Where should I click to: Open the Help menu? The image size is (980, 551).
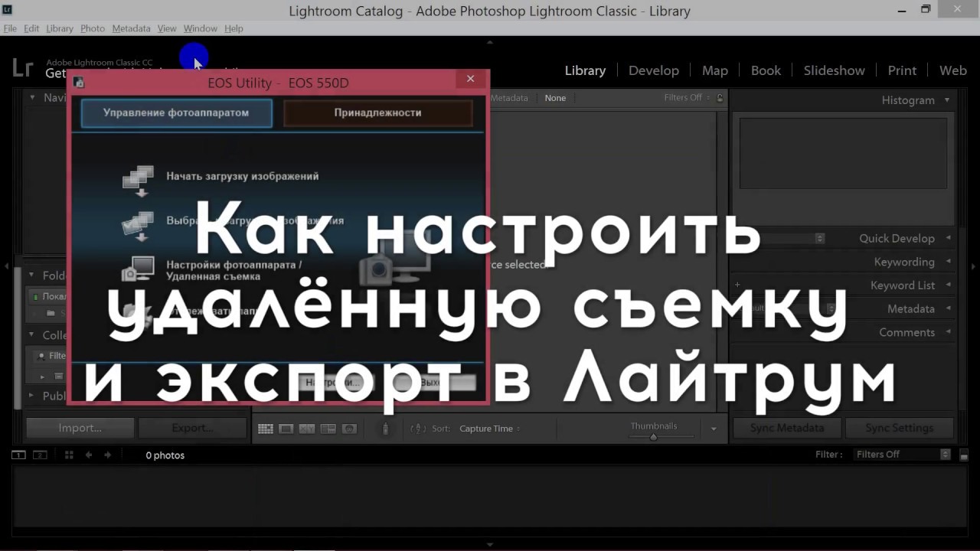pos(234,28)
